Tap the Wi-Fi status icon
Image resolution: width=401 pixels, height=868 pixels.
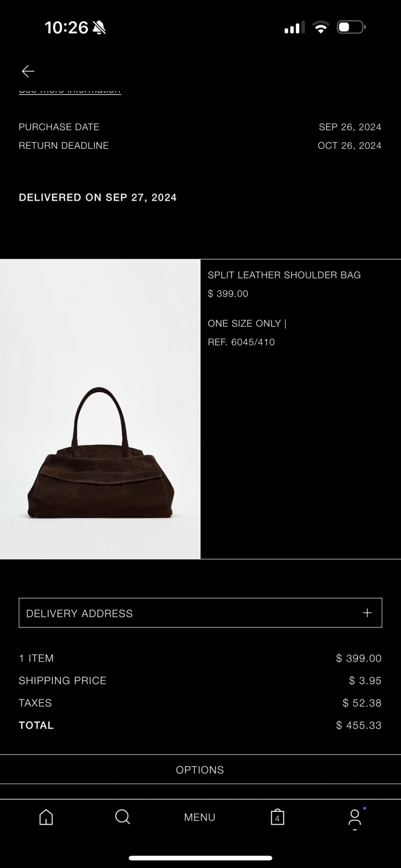(x=321, y=27)
